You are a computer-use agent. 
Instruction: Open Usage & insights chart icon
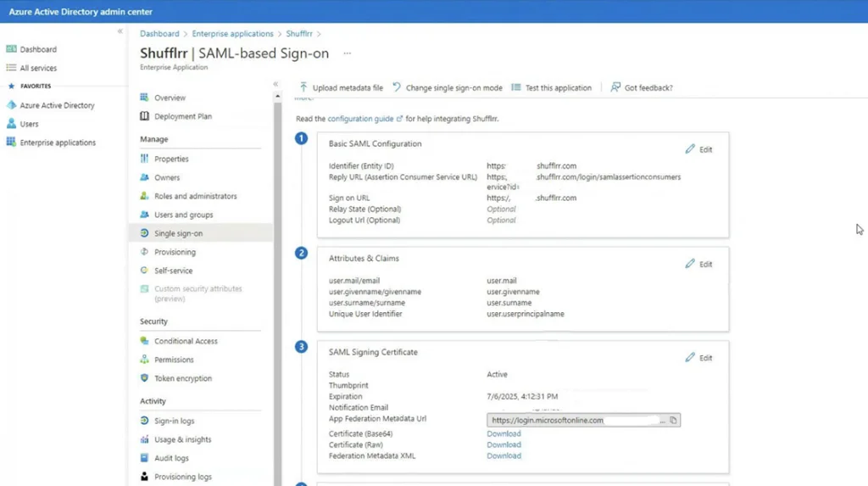pos(144,439)
